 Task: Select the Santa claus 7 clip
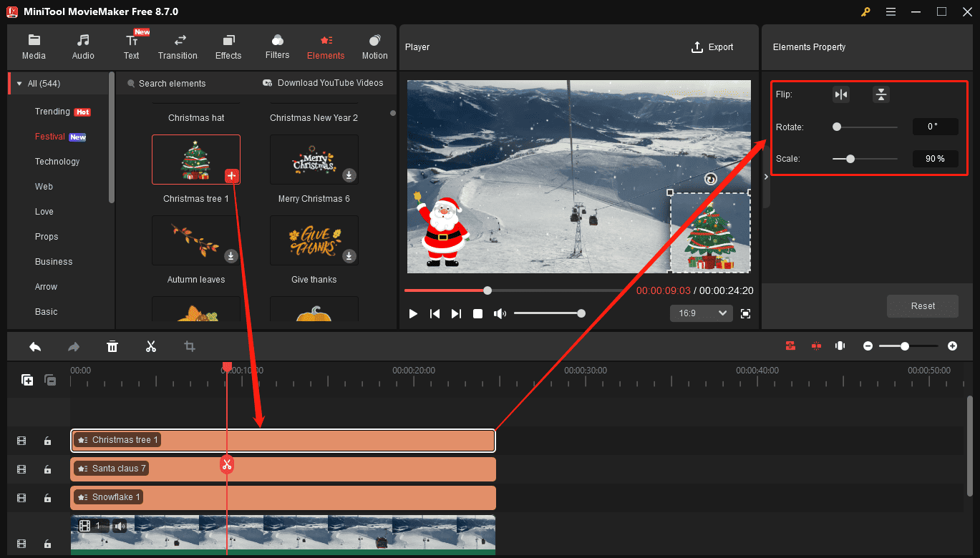(283, 469)
